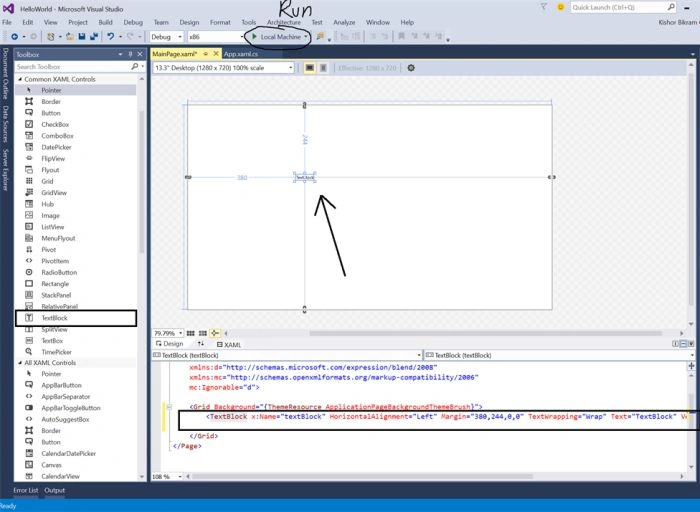
Task: Click the Save icon in toolbar
Action: coord(82,37)
